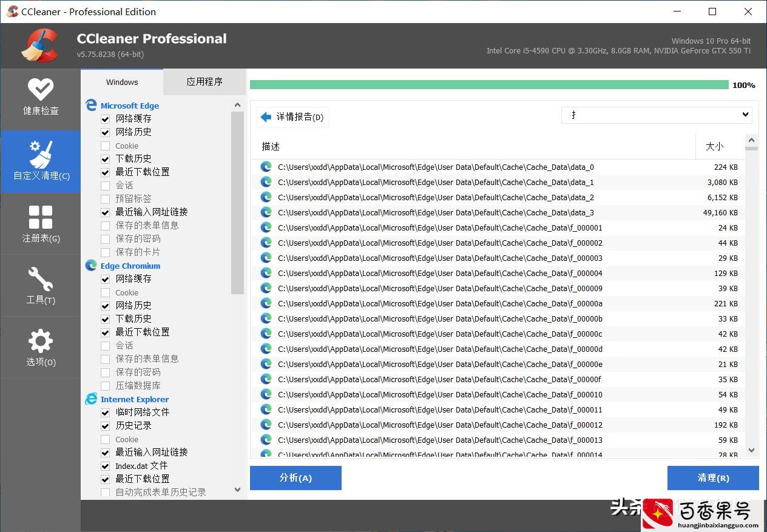Screen dimensions: 767x532
Task: Switch to the Windows tab
Action: (122, 82)
